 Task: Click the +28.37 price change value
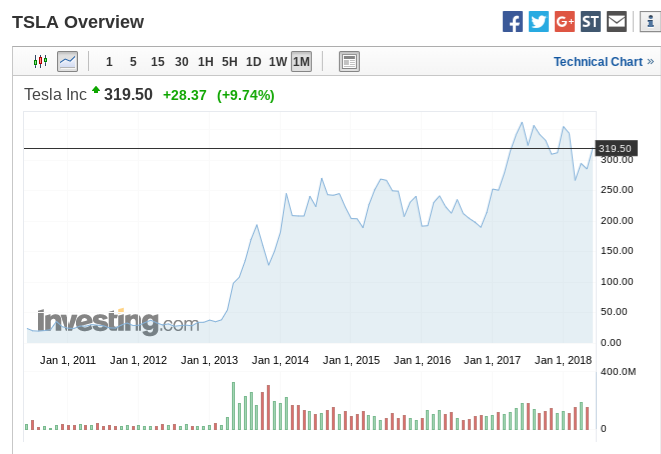(x=185, y=95)
